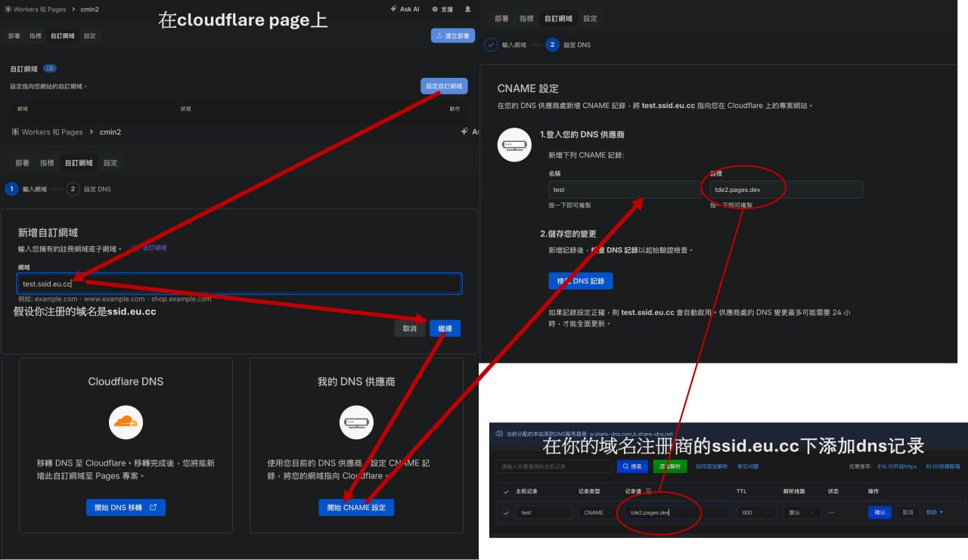Image resolution: width=968 pixels, height=560 pixels.
Task: Click the 狀態 column header
Action: coord(185,109)
